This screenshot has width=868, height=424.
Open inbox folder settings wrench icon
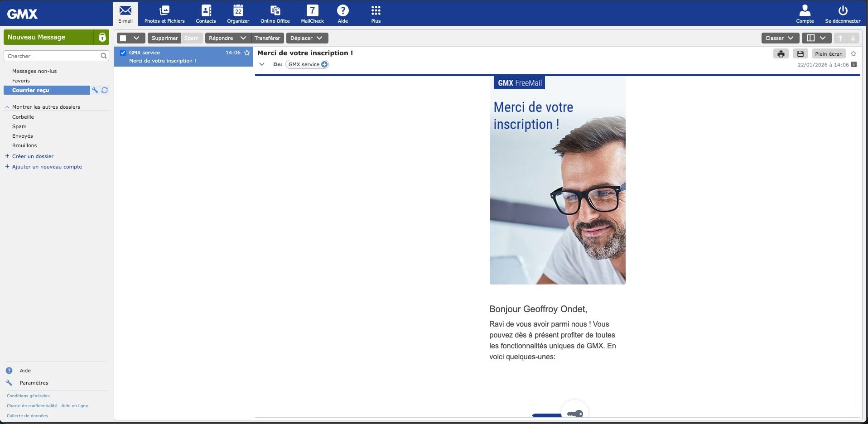(95, 90)
